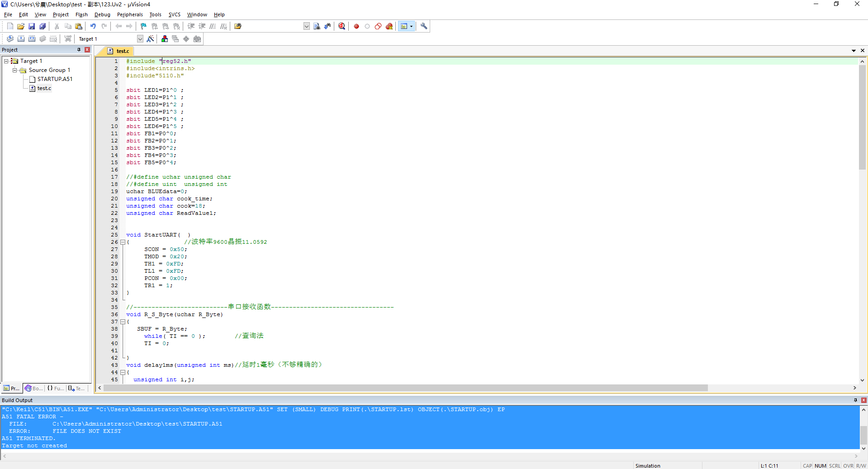This screenshot has height=469, width=868.
Task: Open the Configuration wrench tool
Action: pyautogui.click(x=424, y=26)
